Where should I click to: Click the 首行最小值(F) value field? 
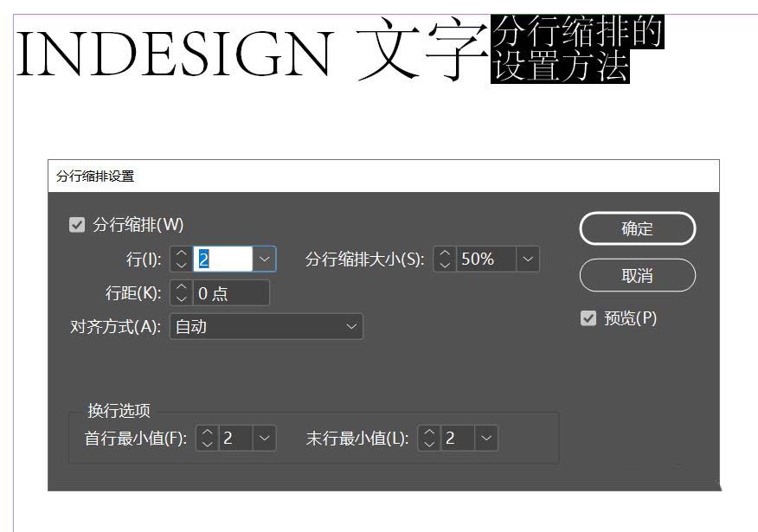pyautogui.click(x=236, y=439)
